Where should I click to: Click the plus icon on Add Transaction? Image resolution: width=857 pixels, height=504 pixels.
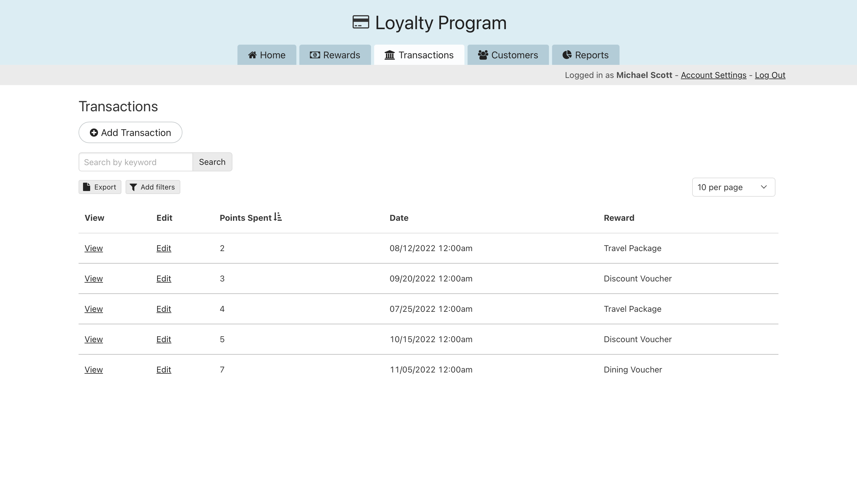click(93, 133)
